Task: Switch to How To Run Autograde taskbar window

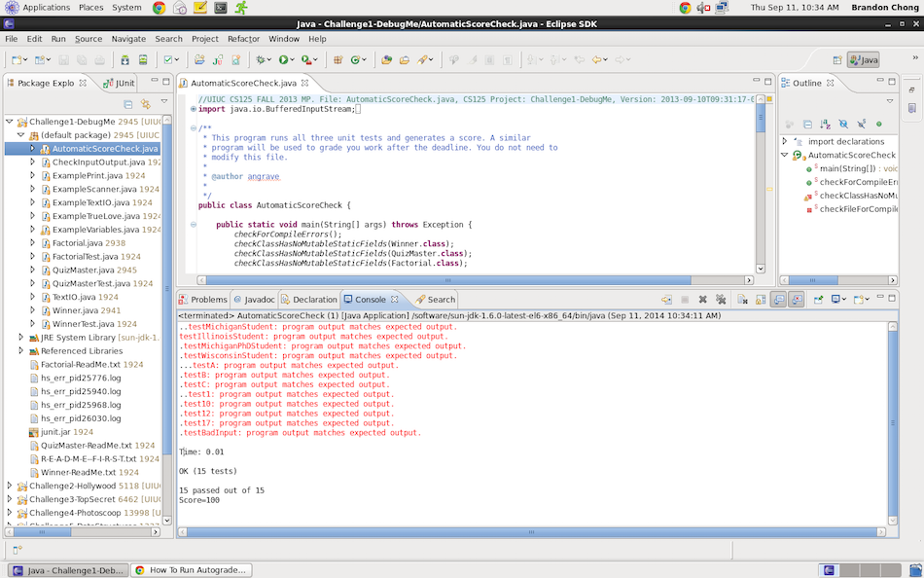Action: coord(192,570)
